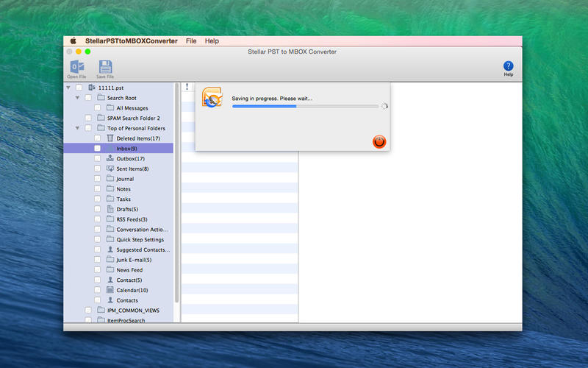Open the Help menu in menu bar
Screen dimensions: 588x368
tap(212, 41)
